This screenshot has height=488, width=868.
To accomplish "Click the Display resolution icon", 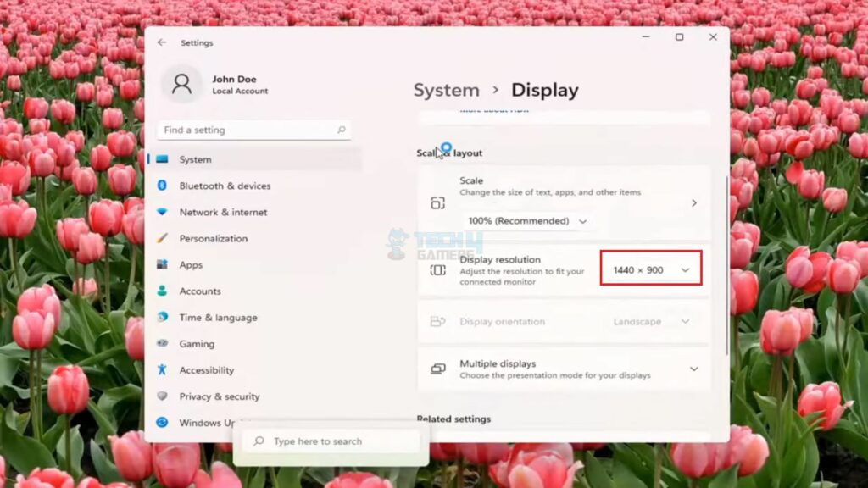I will (x=437, y=270).
